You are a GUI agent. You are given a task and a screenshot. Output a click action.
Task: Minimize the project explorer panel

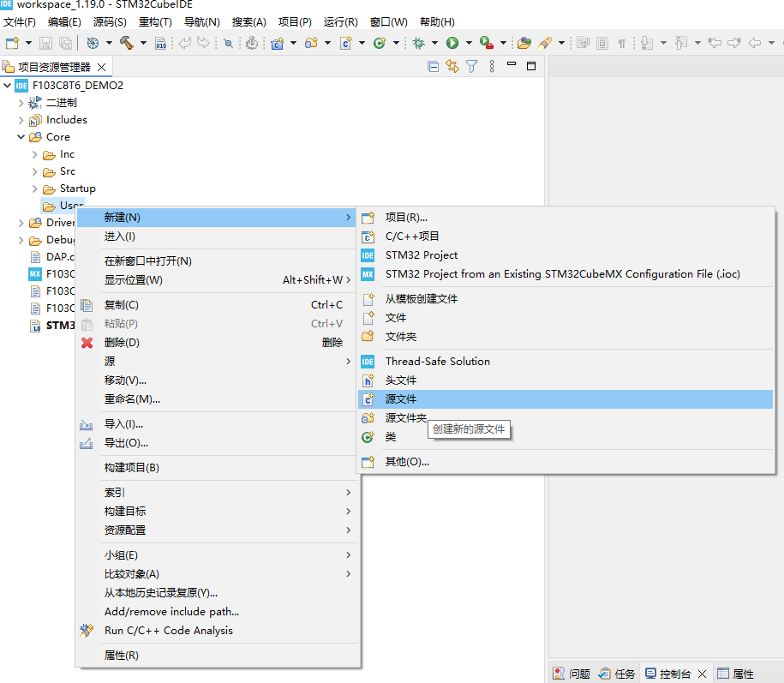(x=511, y=64)
